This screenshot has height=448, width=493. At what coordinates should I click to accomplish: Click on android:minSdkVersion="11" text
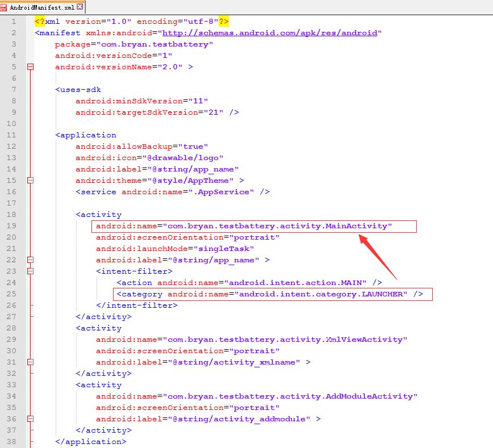141,101
